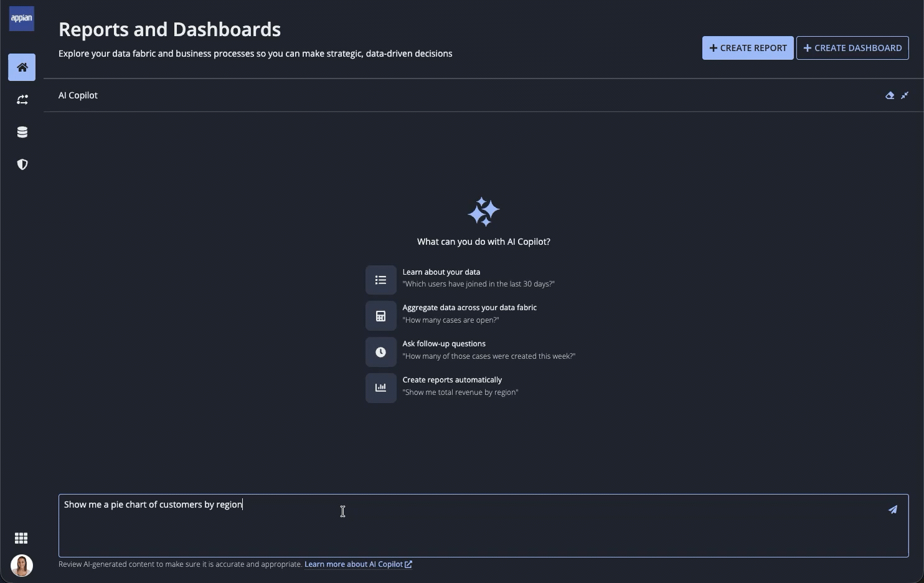This screenshot has height=583, width=924.
Task: Send the prompt with paper plane icon
Action: (893, 510)
